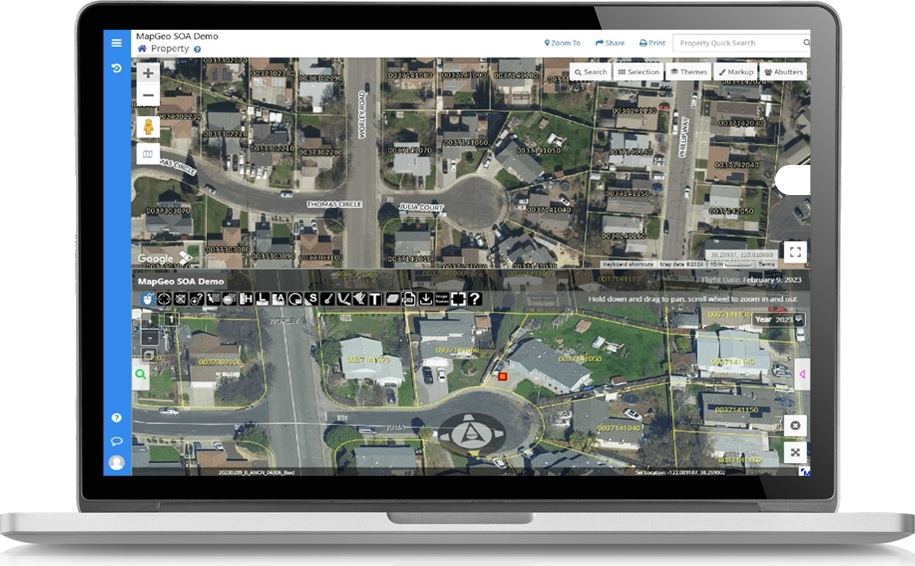The image size is (915, 566).
Task: Expand the side panel with the pink arrow
Action: 802,374
